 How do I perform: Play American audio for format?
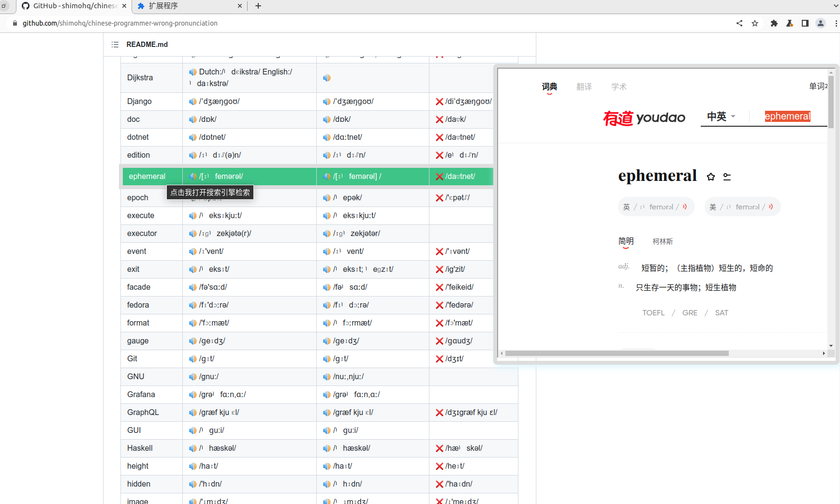(326, 323)
